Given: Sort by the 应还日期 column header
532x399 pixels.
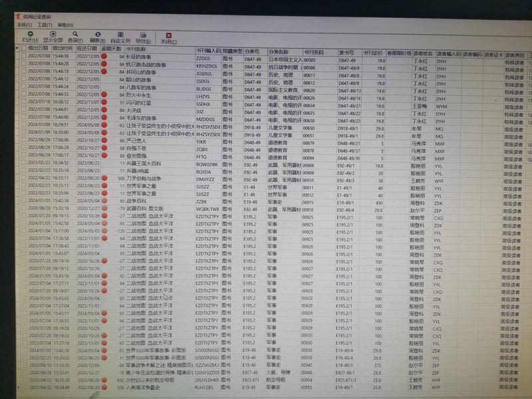Looking at the screenshot, I should click(88, 49).
